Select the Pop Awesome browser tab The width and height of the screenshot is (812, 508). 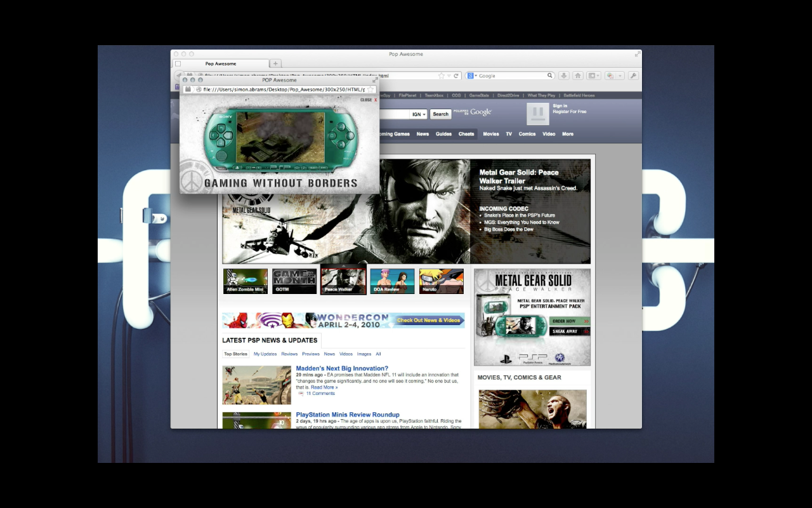(221, 63)
